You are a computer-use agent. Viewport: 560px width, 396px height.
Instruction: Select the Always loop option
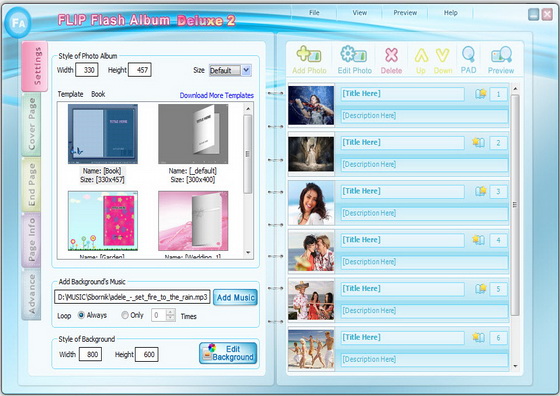81,315
